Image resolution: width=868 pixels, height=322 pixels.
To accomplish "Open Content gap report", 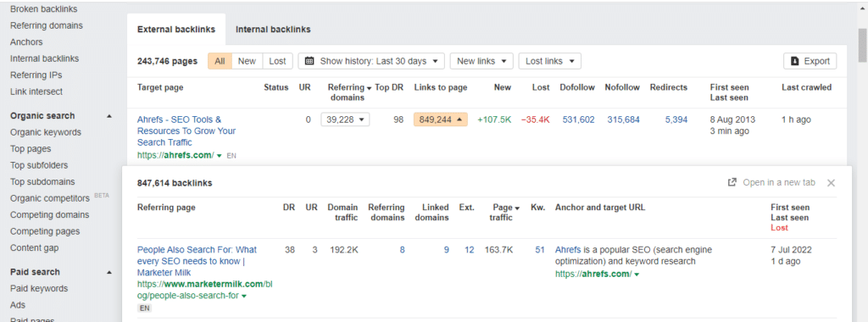I will (x=34, y=248).
